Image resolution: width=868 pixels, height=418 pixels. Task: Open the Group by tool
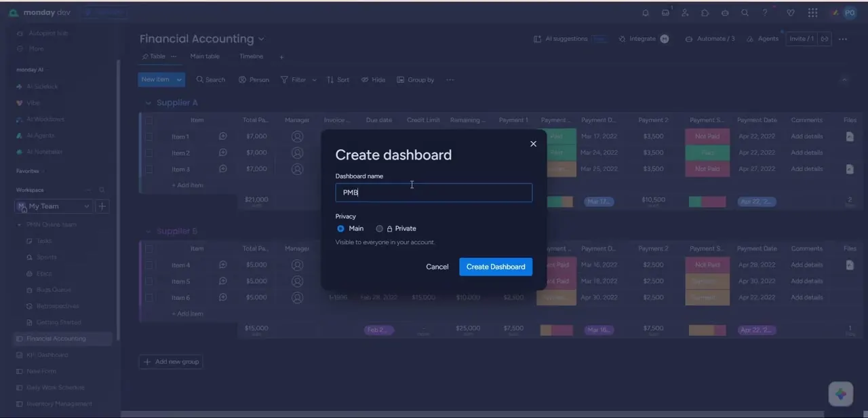(416, 79)
